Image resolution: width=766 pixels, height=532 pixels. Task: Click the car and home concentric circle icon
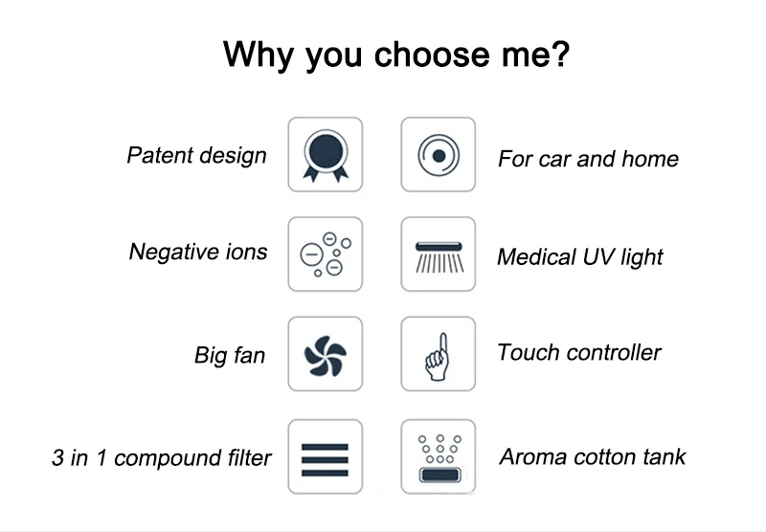pos(439,154)
